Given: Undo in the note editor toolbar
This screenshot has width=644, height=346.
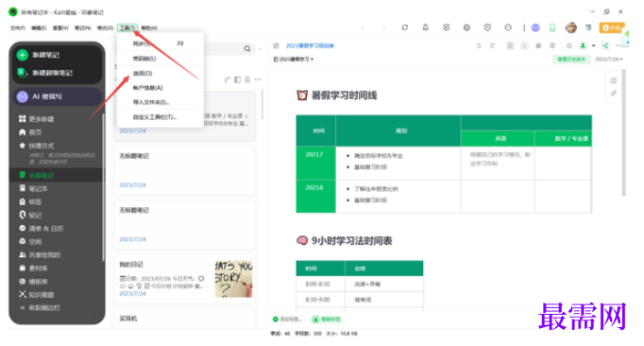Looking at the screenshot, I should [x=479, y=45].
